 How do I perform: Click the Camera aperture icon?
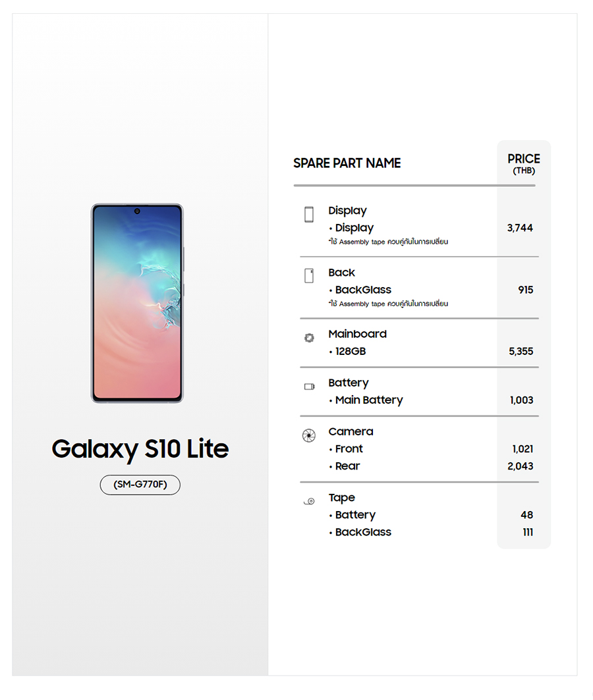tap(308, 435)
